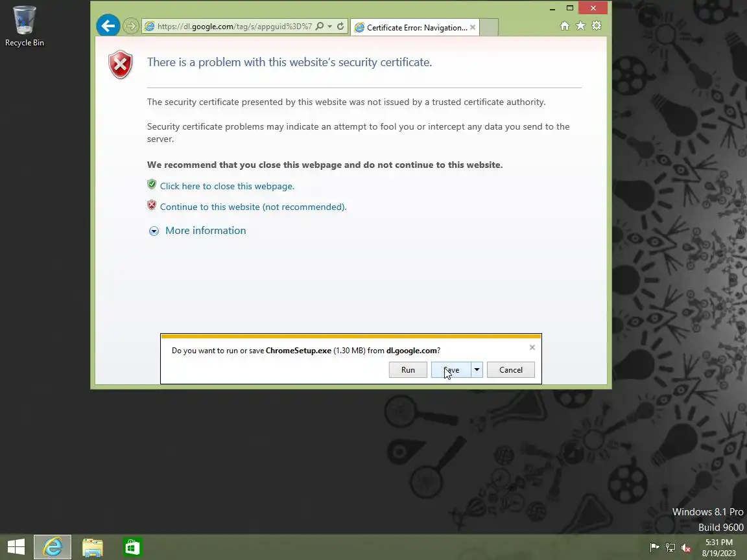Continue to this website (not recommended)
This screenshot has height=560, width=747.
click(254, 207)
